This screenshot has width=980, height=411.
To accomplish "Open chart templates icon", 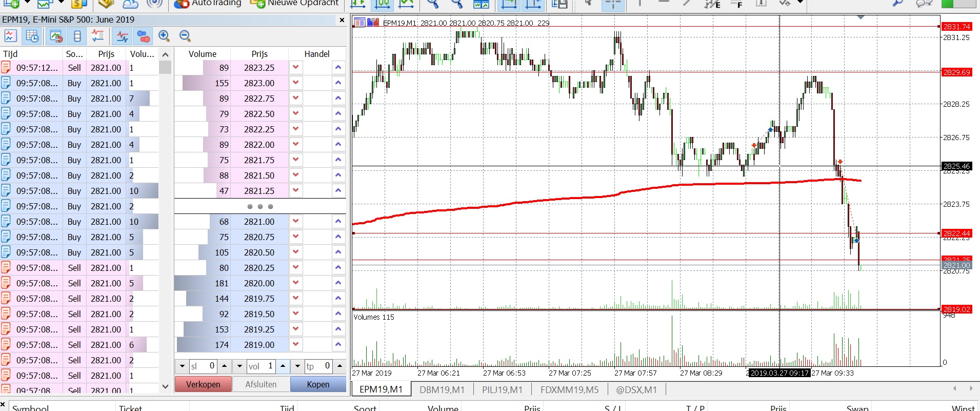I will point(559,3).
